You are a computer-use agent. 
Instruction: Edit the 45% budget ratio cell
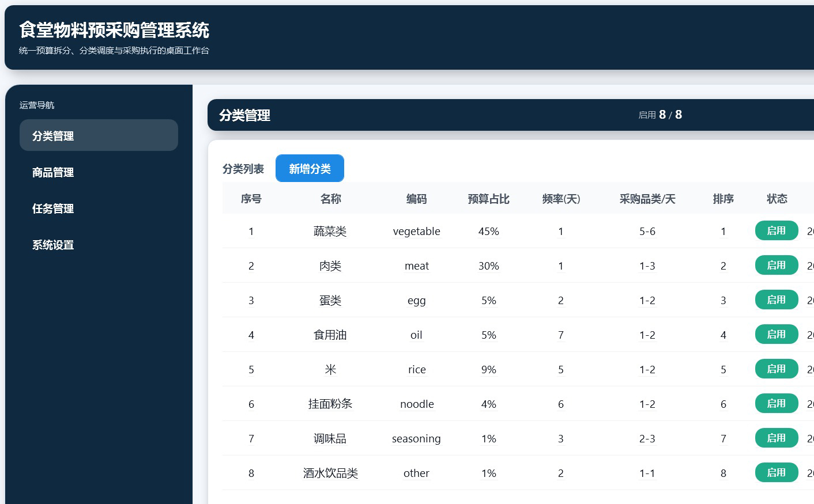point(488,231)
